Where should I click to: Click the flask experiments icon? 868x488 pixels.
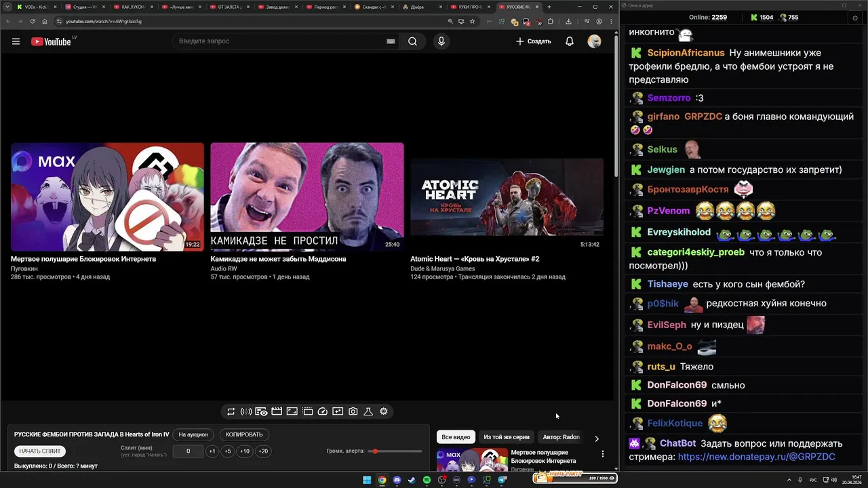[368, 411]
